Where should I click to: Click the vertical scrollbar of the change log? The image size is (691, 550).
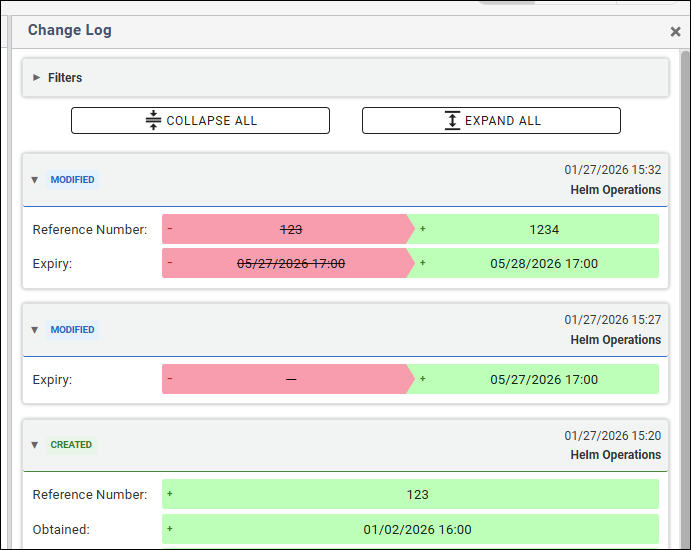[x=685, y=300]
